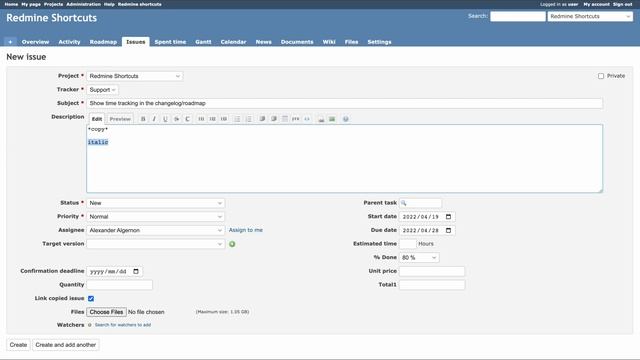Viewport: 640px width, 360px height.
Task: Click the Bold formatting button
Action: (x=143, y=119)
